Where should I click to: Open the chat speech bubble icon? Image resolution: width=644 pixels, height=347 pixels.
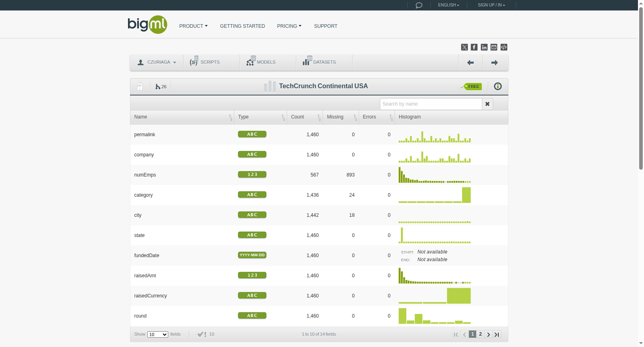(419, 5)
